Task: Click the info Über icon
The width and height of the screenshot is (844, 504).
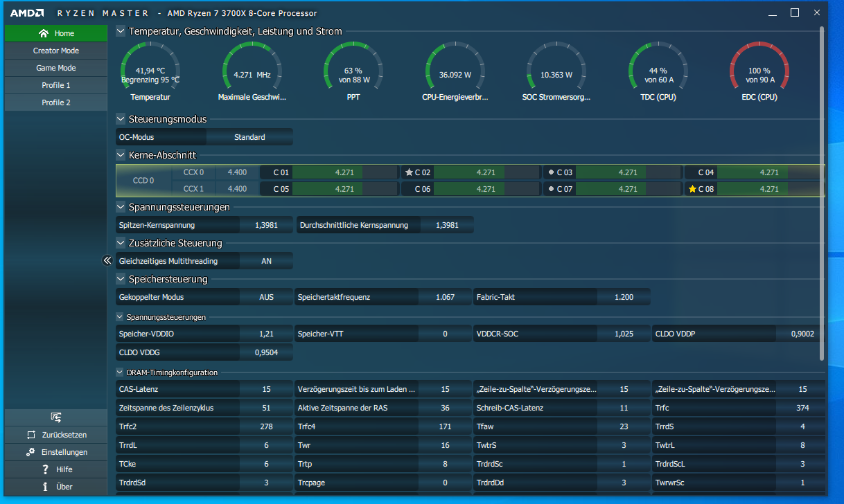Action: (46, 487)
